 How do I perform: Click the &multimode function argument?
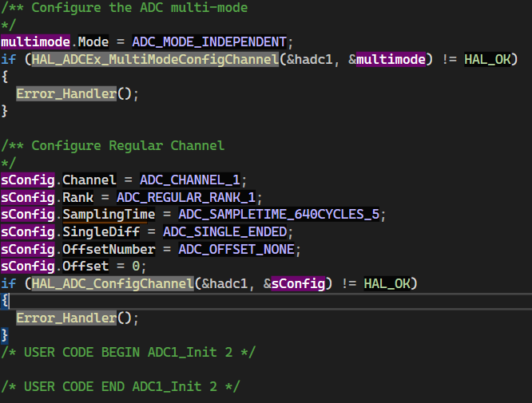pos(387,59)
